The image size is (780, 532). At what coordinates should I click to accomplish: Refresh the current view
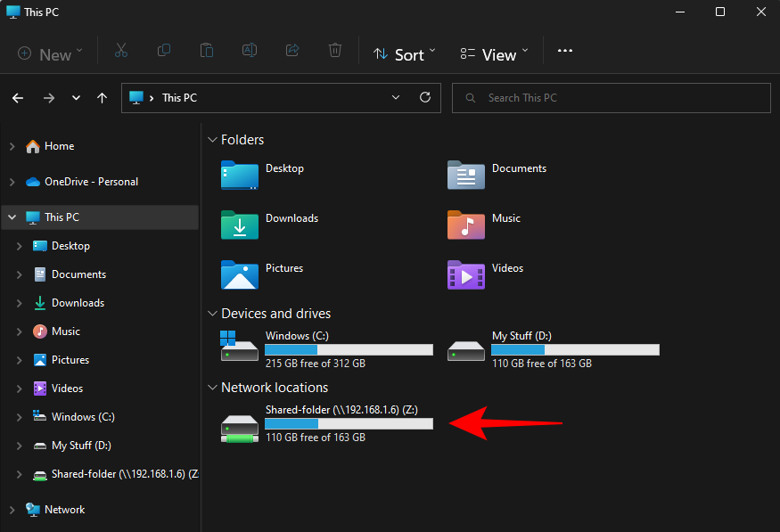[425, 98]
